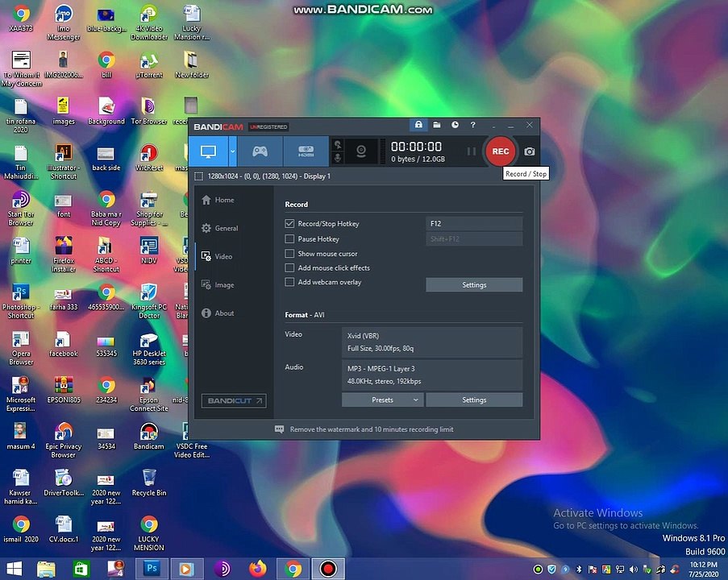Switch to Game Recording mode
The height and width of the screenshot is (580, 728).
[260, 151]
